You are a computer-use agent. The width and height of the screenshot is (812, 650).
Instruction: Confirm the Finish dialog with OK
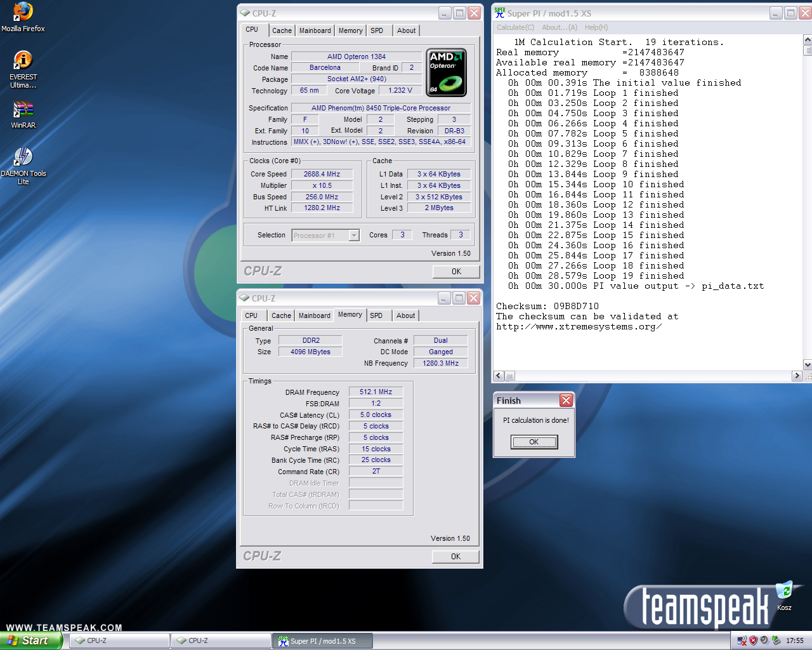pos(534,442)
